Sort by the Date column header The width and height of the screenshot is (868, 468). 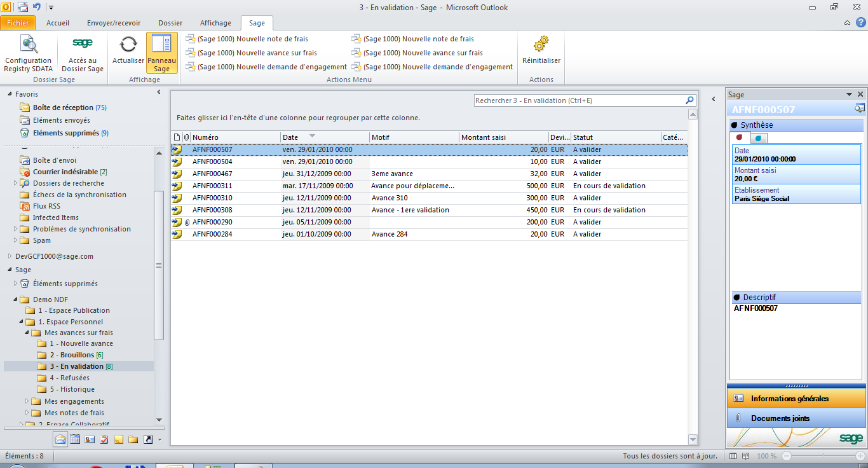coord(325,137)
